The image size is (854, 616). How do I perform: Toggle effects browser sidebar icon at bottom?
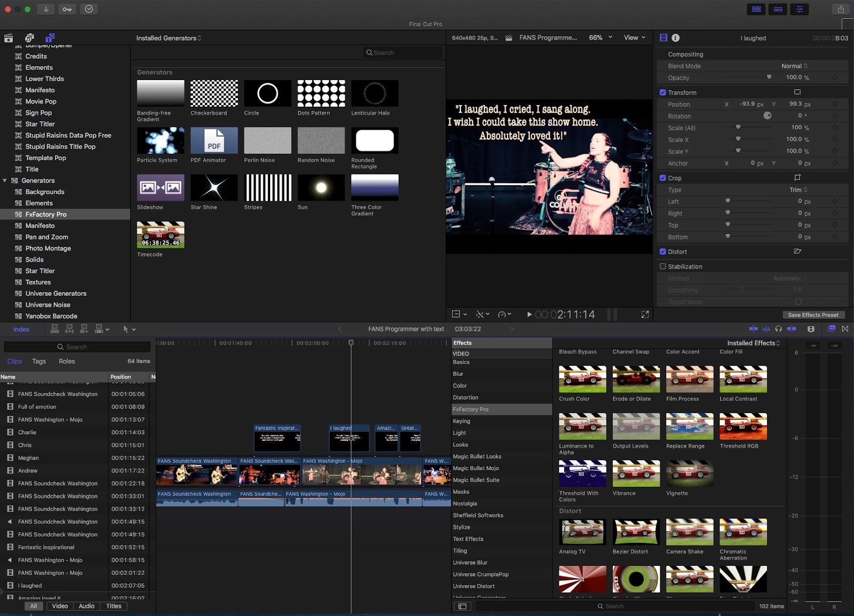pos(462,606)
